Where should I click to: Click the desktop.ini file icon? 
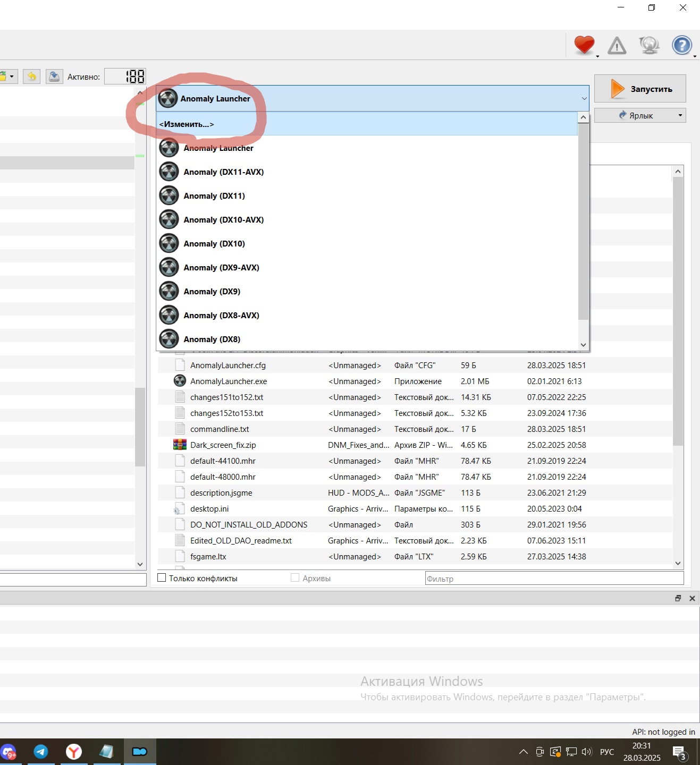[180, 508]
